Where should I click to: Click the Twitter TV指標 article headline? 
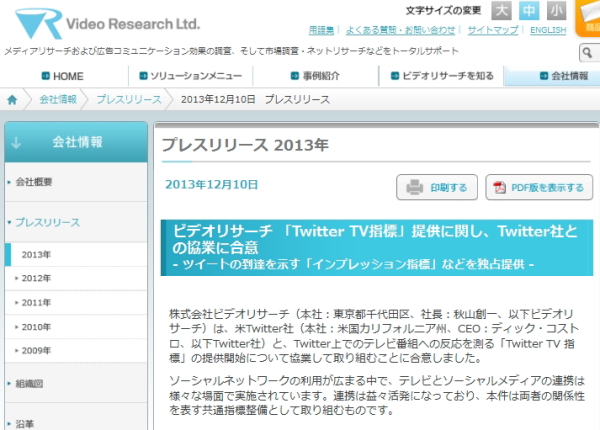pos(375,239)
